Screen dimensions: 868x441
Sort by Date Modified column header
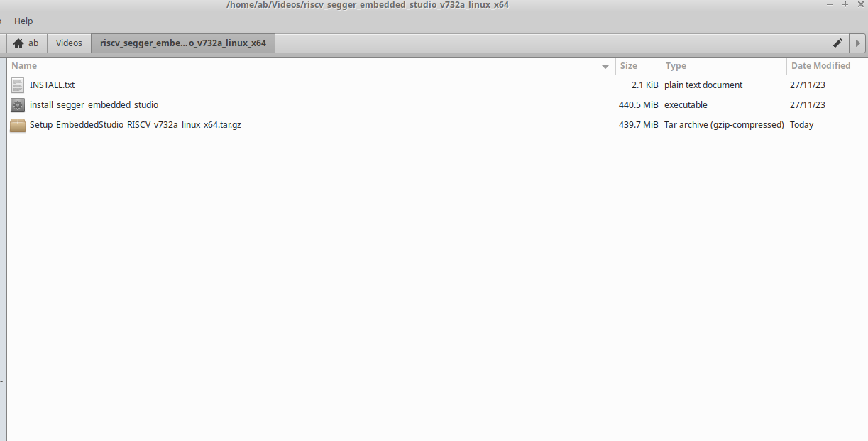(826, 66)
